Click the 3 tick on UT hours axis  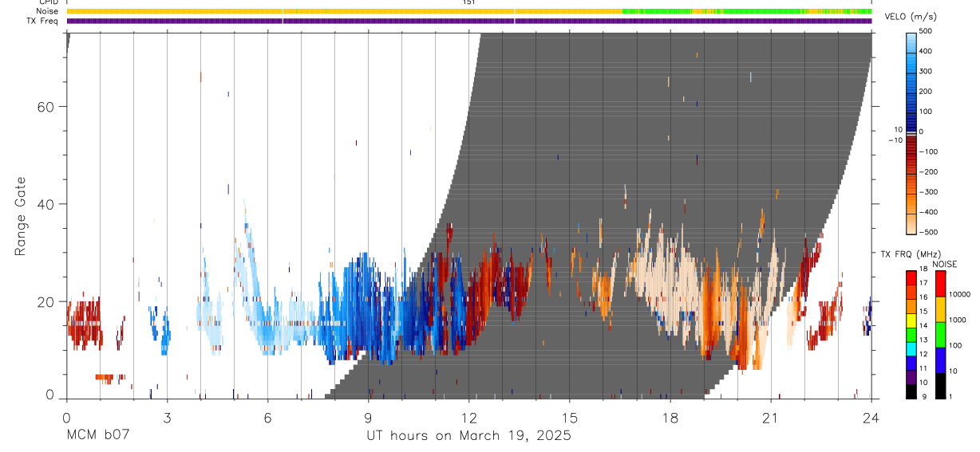pyautogui.click(x=167, y=416)
